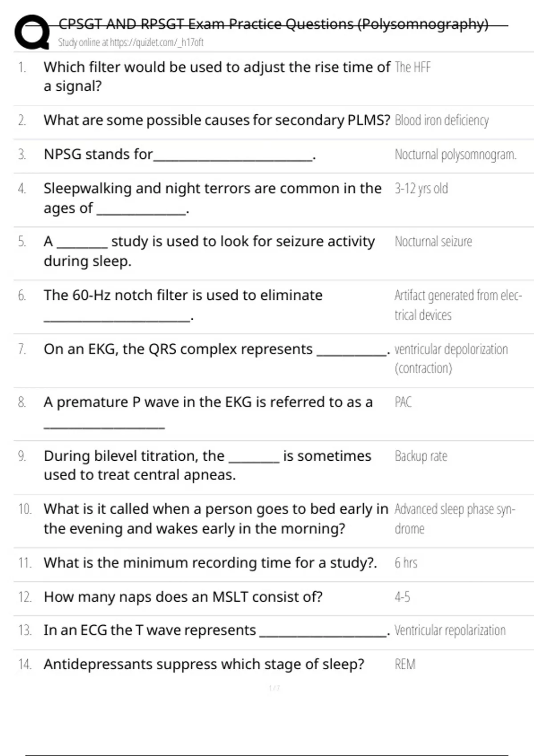Screen dimensions: 534x756
Task: Click the answer 'PAC'
Action: tap(403, 402)
